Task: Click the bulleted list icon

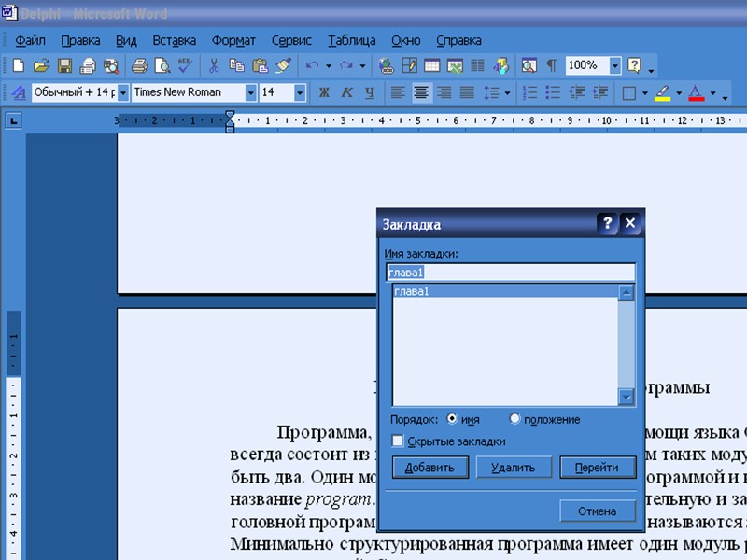Action: click(x=553, y=92)
